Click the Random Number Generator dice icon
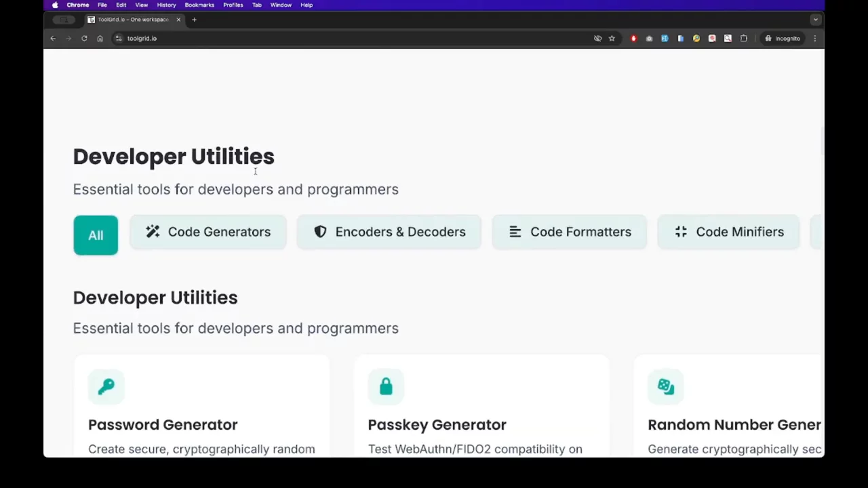Viewport: 868px width, 488px height. (666, 386)
